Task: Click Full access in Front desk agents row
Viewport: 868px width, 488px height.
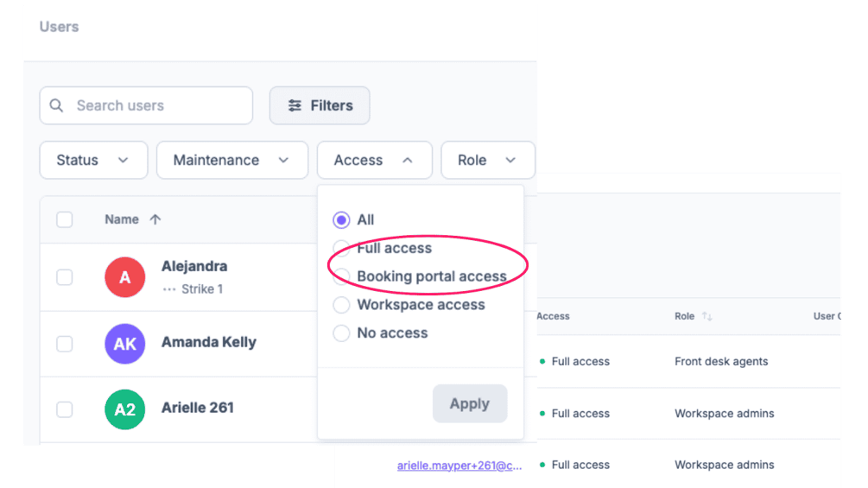Action: pos(580,361)
